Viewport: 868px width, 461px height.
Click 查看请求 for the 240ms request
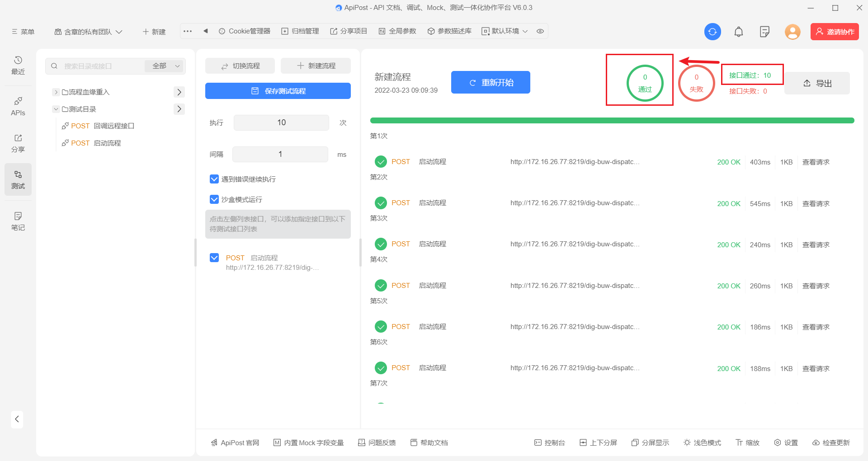[816, 245]
